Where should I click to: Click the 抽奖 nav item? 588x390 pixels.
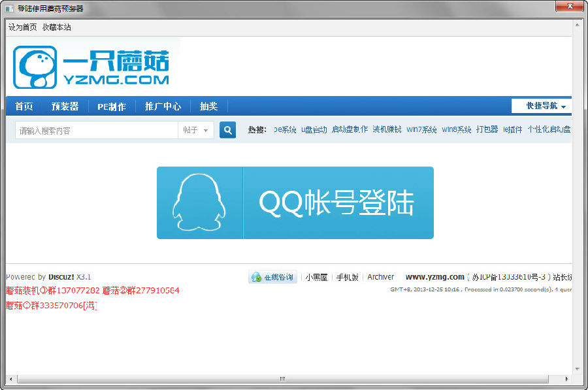(x=208, y=106)
